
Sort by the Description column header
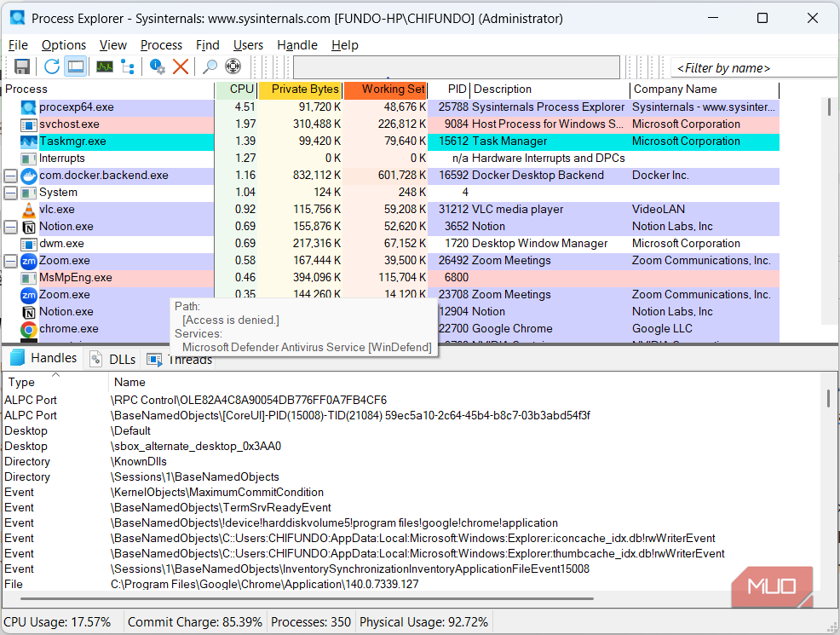point(549,89)
